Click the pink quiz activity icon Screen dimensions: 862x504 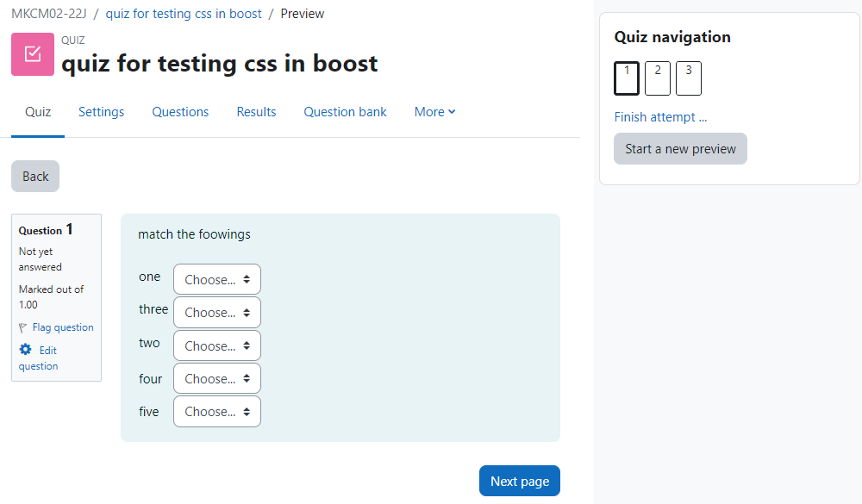(x=33, y=54)
